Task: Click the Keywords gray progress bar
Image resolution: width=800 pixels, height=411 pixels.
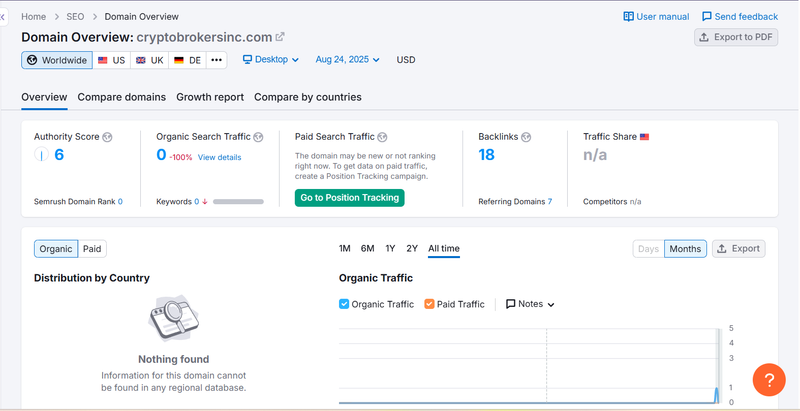Action: tap(238, 201)
